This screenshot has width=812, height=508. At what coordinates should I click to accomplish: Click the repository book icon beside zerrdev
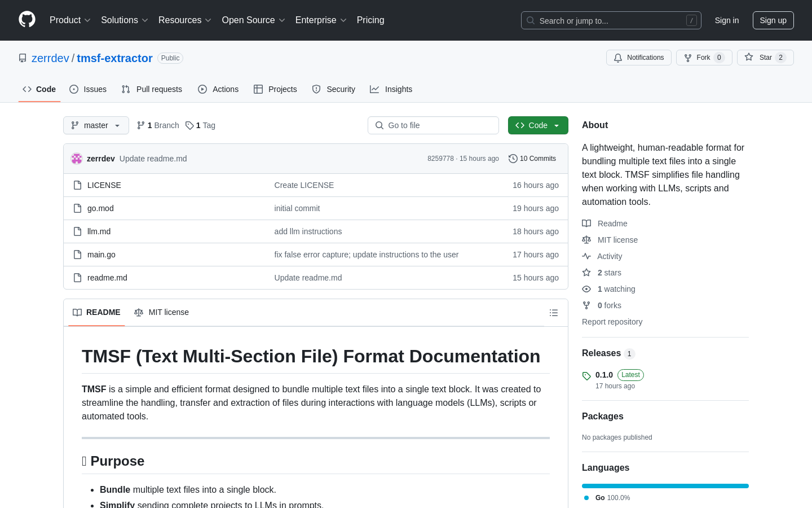click(23, 58)
